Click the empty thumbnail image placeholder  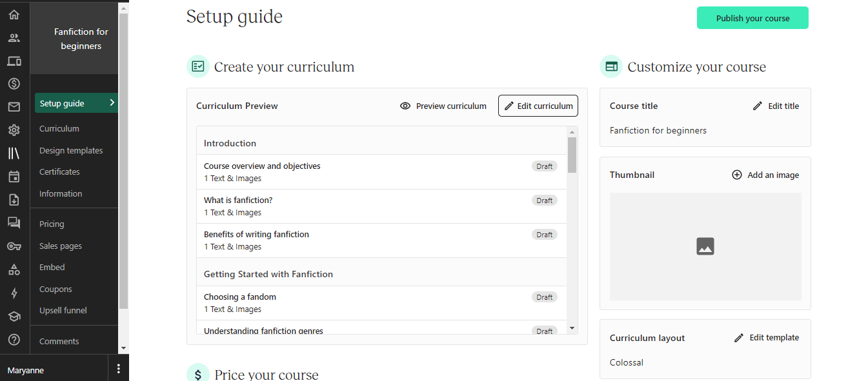(x=705, y=246)
